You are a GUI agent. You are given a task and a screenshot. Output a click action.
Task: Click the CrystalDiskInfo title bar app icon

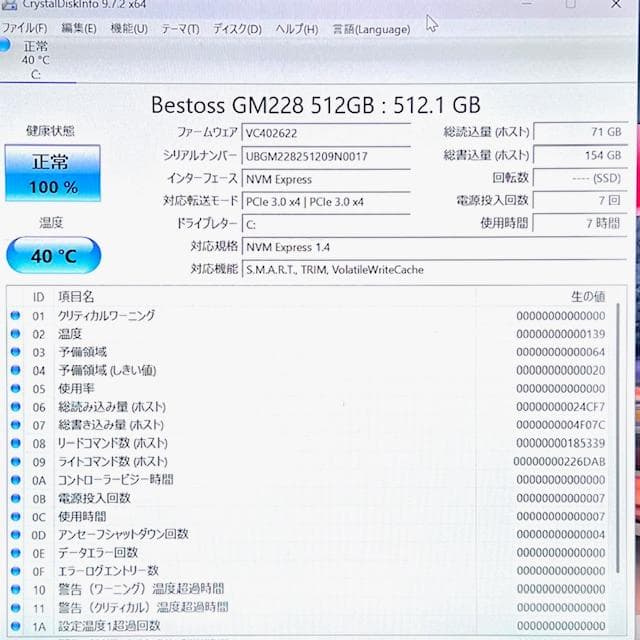tap(9, 4)
